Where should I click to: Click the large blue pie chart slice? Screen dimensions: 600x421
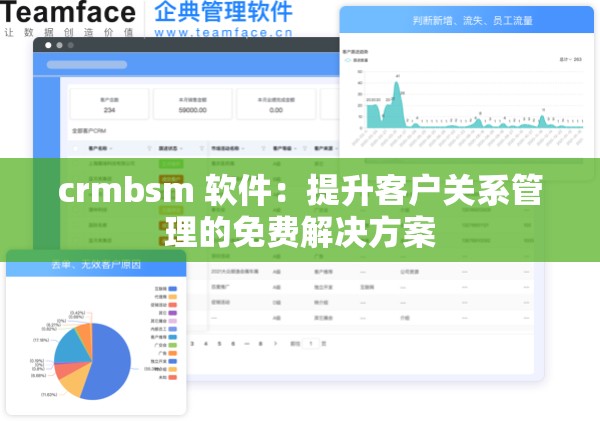tap(111, 364)
